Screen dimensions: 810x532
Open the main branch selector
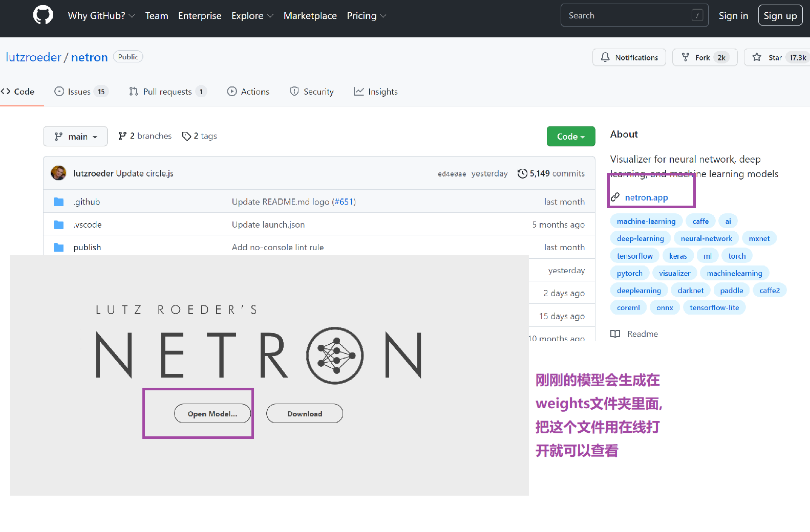(75, 137)
